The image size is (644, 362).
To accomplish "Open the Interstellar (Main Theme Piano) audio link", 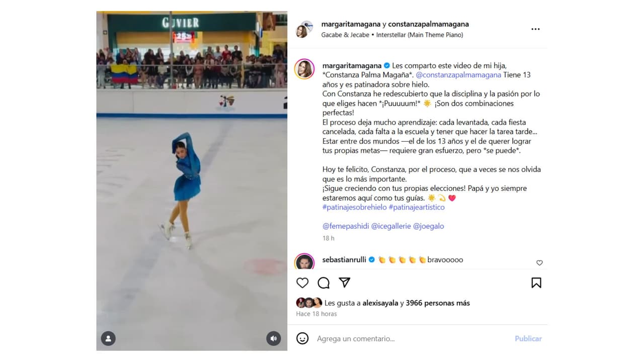I will pos(420,35).
